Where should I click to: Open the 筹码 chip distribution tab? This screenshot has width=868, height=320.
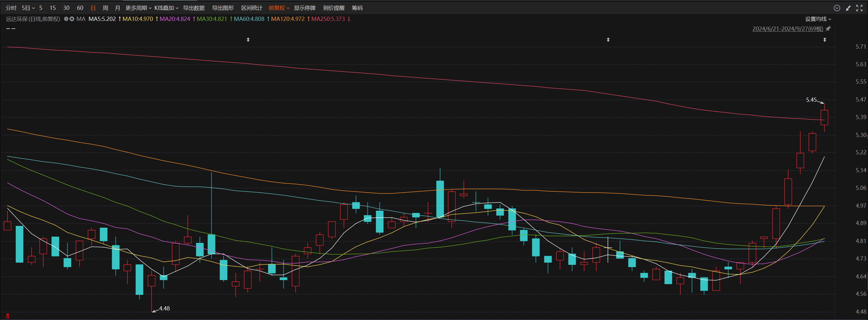[x=357, y=8]
